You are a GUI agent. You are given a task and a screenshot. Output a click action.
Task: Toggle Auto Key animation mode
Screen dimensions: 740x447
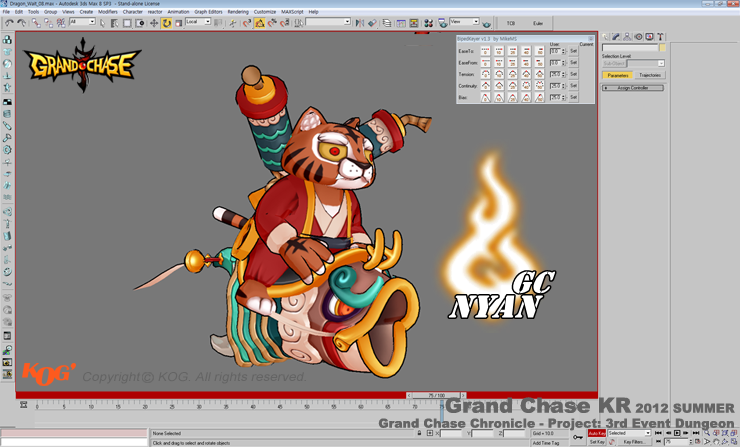tap(597, 433)
